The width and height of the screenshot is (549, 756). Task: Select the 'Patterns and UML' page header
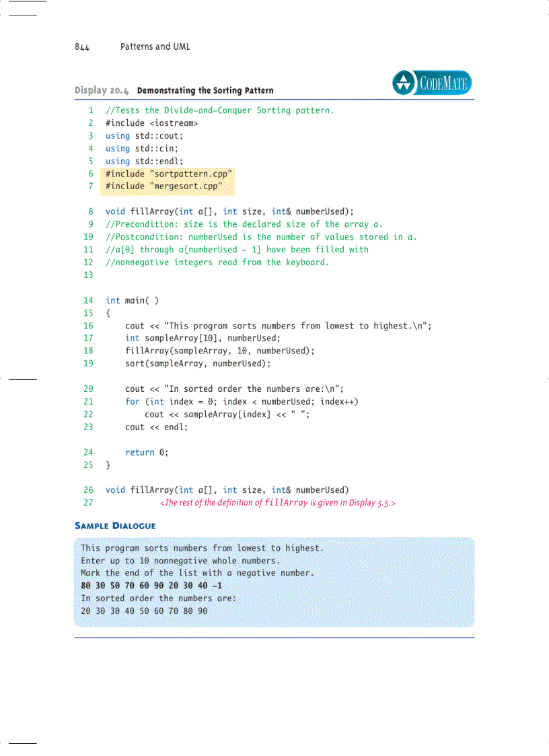point(155,46)
